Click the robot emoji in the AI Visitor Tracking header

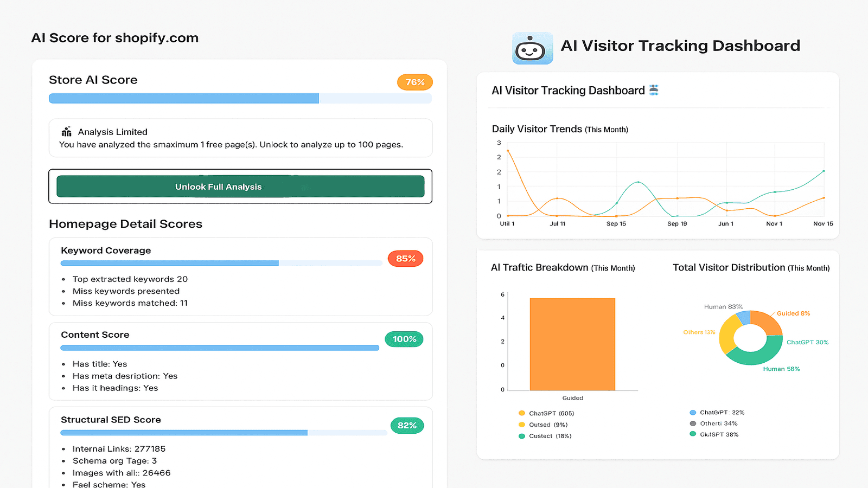(x=653, y=90)
